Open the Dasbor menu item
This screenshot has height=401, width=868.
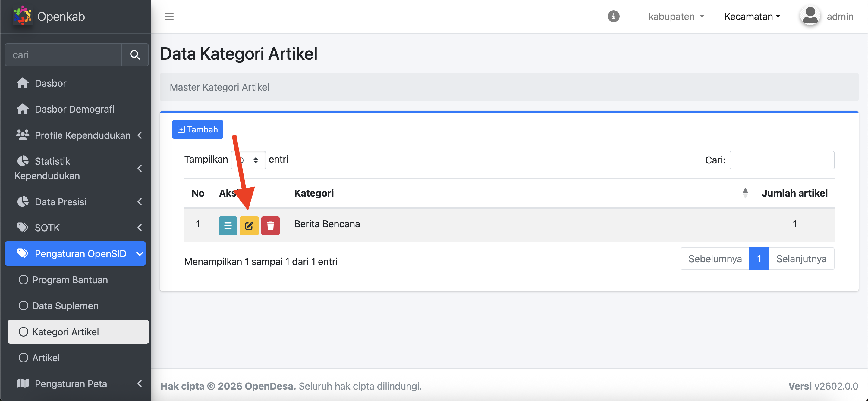tap(51, 83)
